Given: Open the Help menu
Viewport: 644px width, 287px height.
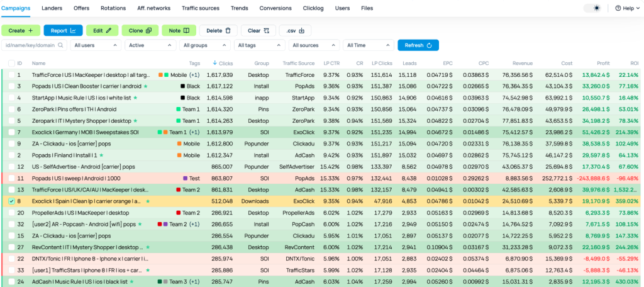Looking at the screenshot, I should point(627,8).
